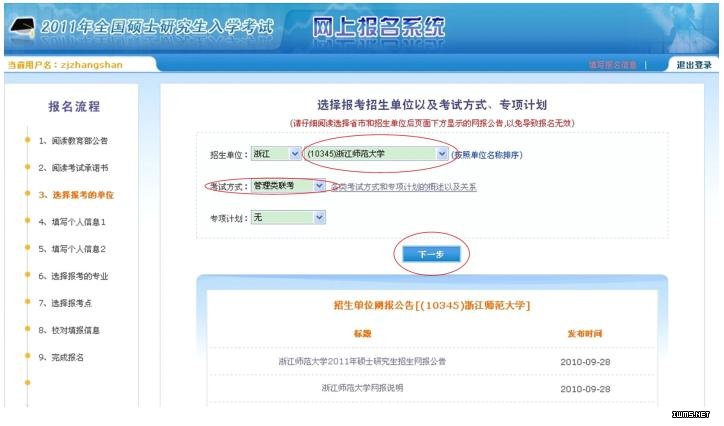Open the 填写报名信息 link in header
The width and height of the screenshot is (724, 426).
coord(612,65)
